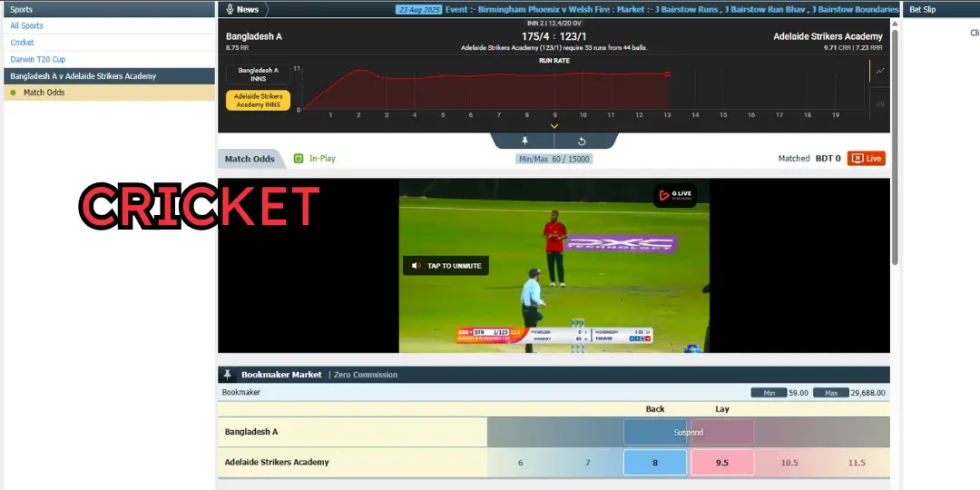Click the Matched BDT 0 text
This screenshot has width=980, height=490.
click(x=809, y=159)
